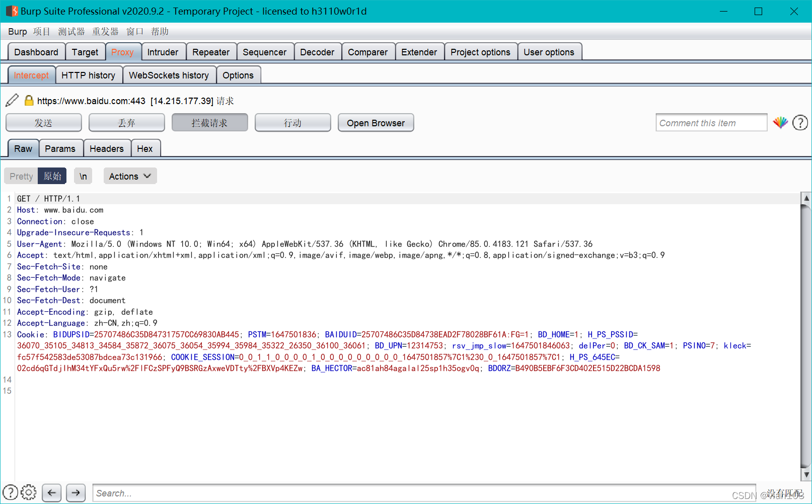Click the intercepted URL https://www.baidu.com:443 text
Screen dimensions: 812x504
point(91,101)
